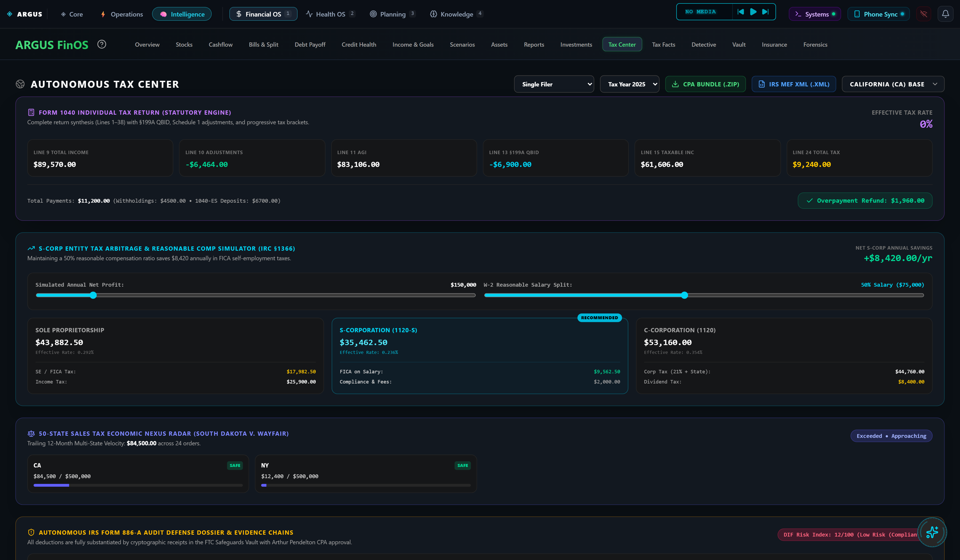
Task: Click the NO MEDIA label
Action: coord(700,12)
